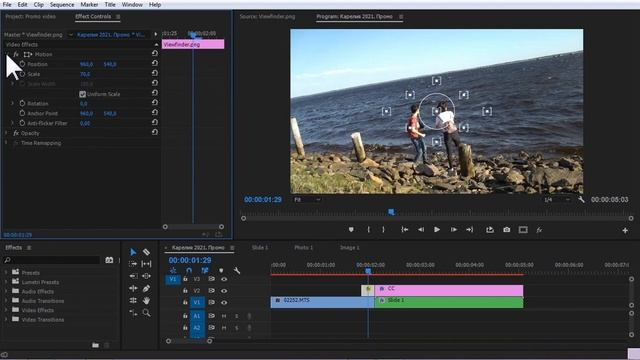Open the Fit zoom level dropdown
The height and width of the screenshot is (360, 640).
[307, 200]
